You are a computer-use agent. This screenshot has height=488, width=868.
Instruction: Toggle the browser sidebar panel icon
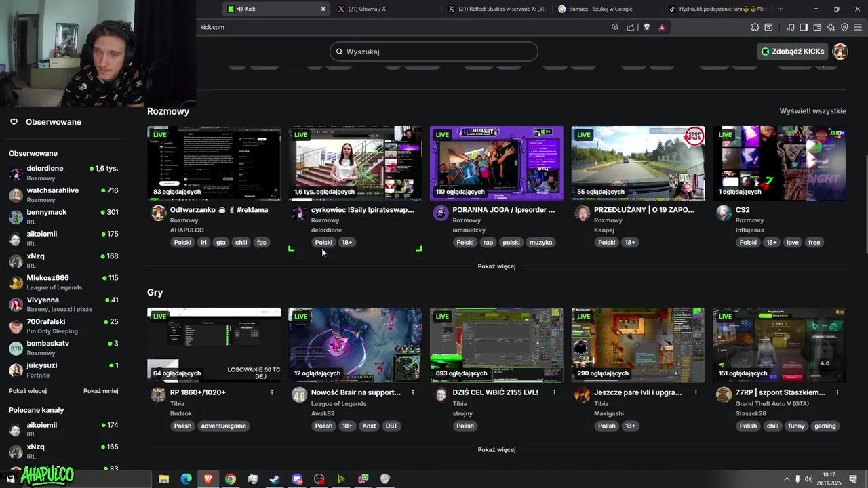point(804,27)
